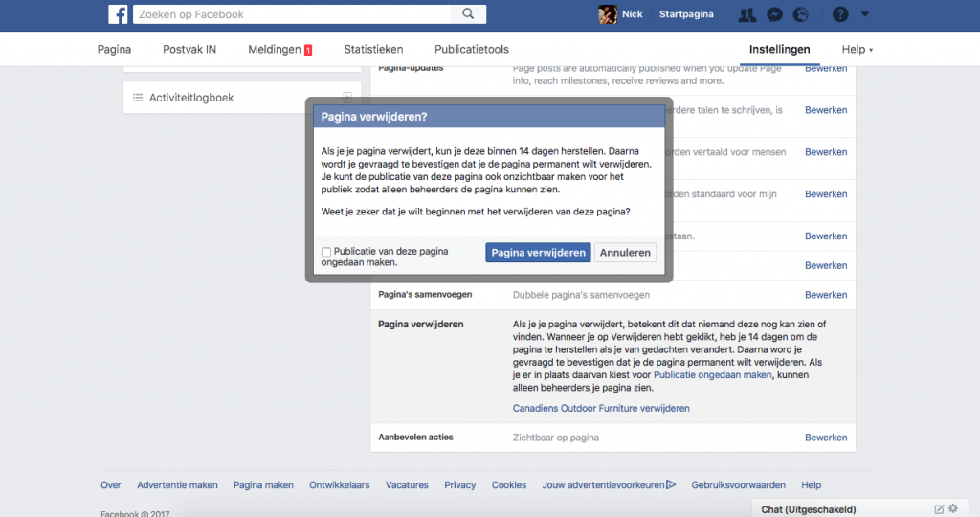980x517 pixels.
Task: Open Ontwikkelaars footer link
Action: 340,485
